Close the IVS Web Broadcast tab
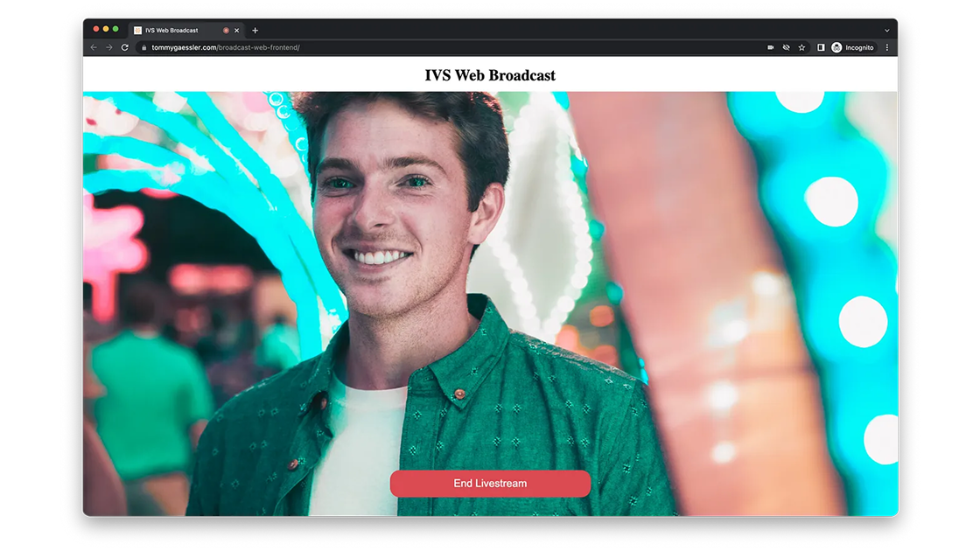Screen dimensions: 980x551 click(237, 30)
